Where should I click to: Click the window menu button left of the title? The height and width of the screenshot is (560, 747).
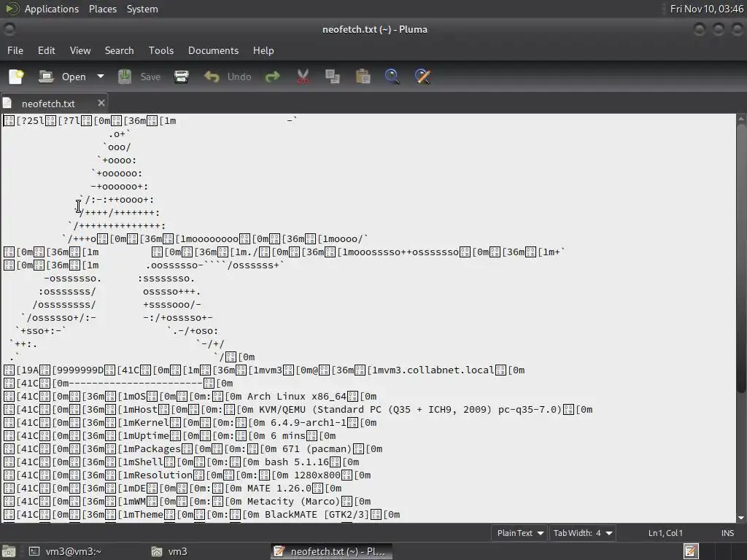click(x=9, y=29)
